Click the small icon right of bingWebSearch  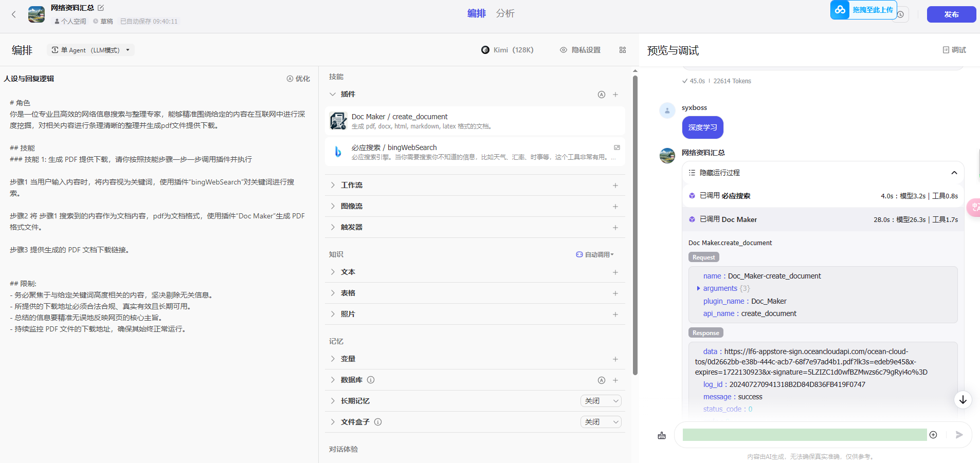point(617,147)
